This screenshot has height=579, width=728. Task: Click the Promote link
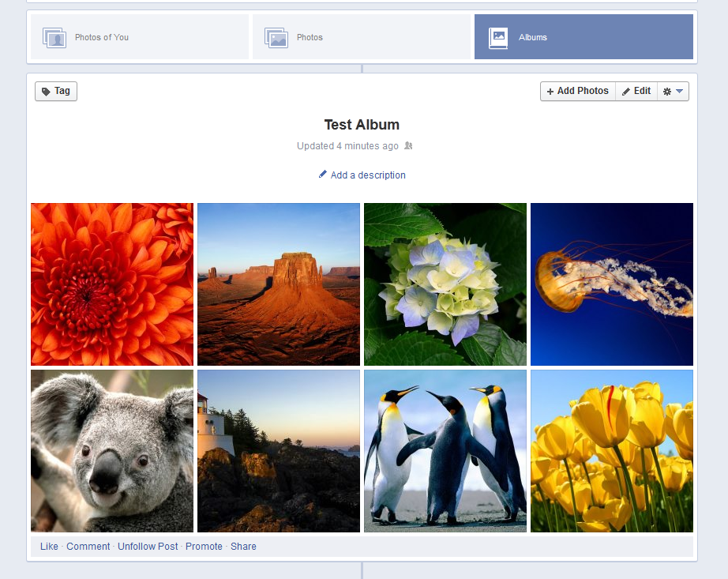pyautogui.click(x=204, y=547)
